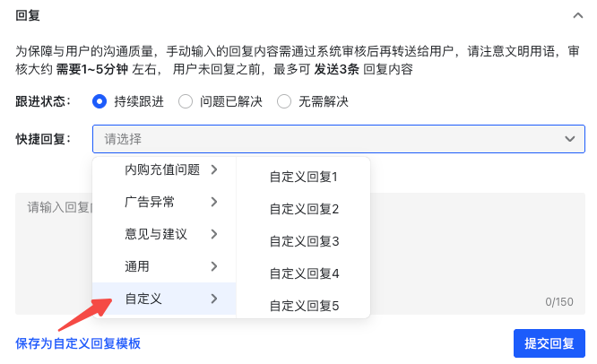
Task: Choose 自定义回复1 from the submenu
Action: point(304,177)
